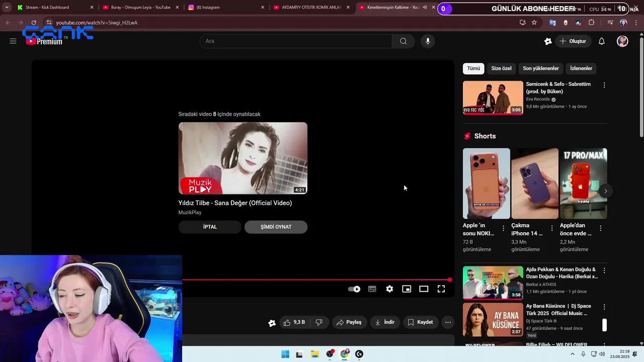Open Ay Bana Küsünce video title
644x362 pixels.
[558, 310]
